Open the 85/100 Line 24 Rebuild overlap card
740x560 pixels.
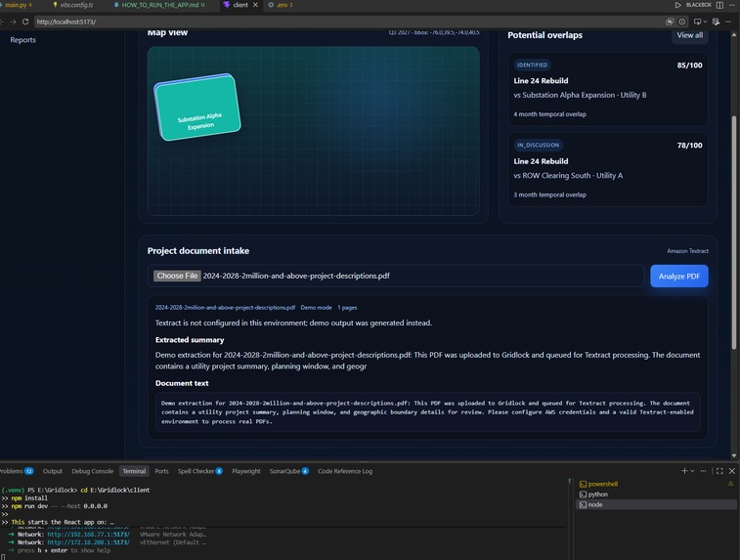point(607,89)
